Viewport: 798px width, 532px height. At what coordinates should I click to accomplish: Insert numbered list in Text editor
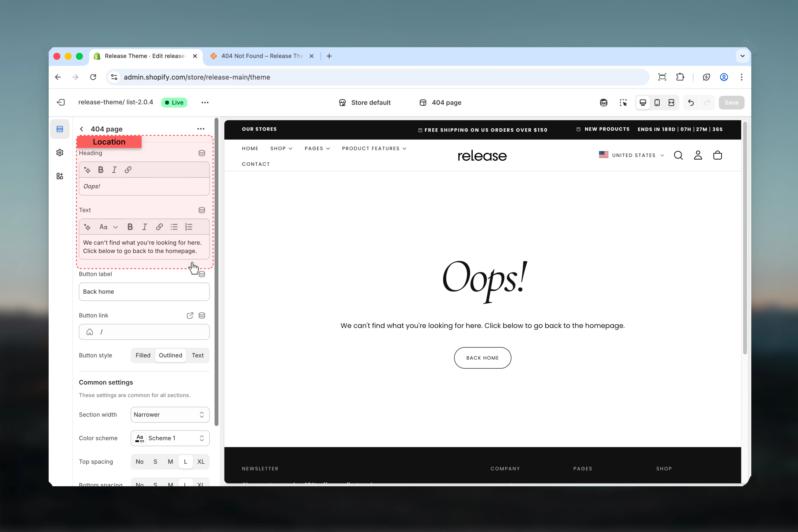point(189,227)
